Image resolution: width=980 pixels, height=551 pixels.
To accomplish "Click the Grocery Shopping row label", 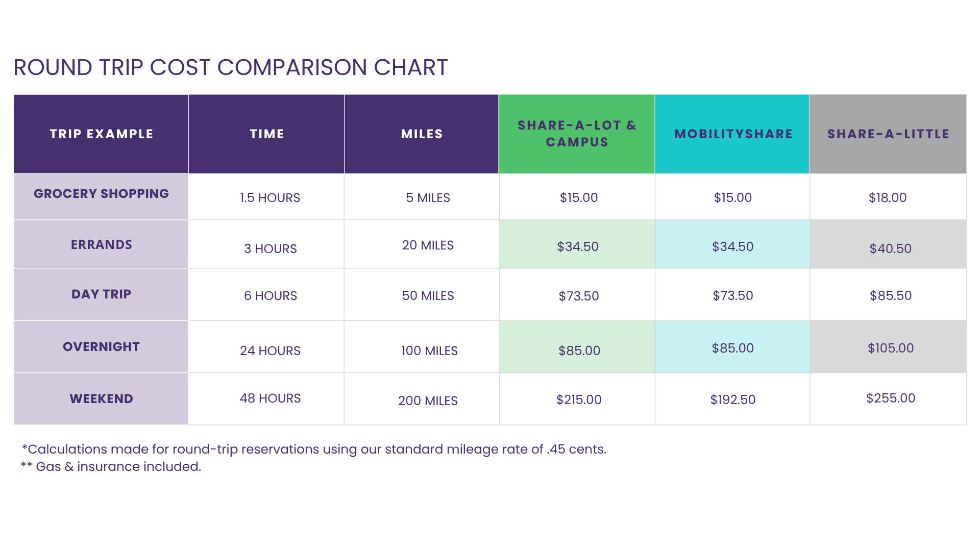I will pos(101,194).
